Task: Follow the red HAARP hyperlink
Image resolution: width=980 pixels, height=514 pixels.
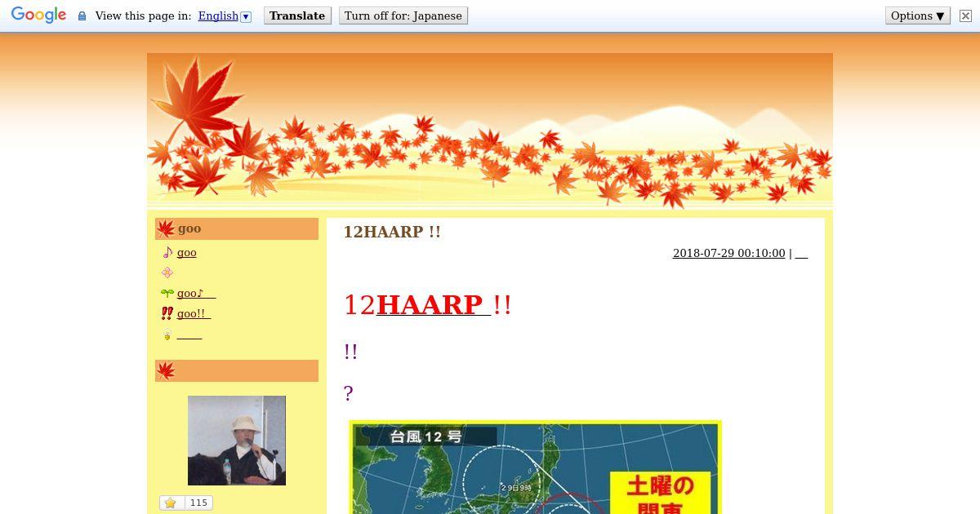Action: coord(434,305)
